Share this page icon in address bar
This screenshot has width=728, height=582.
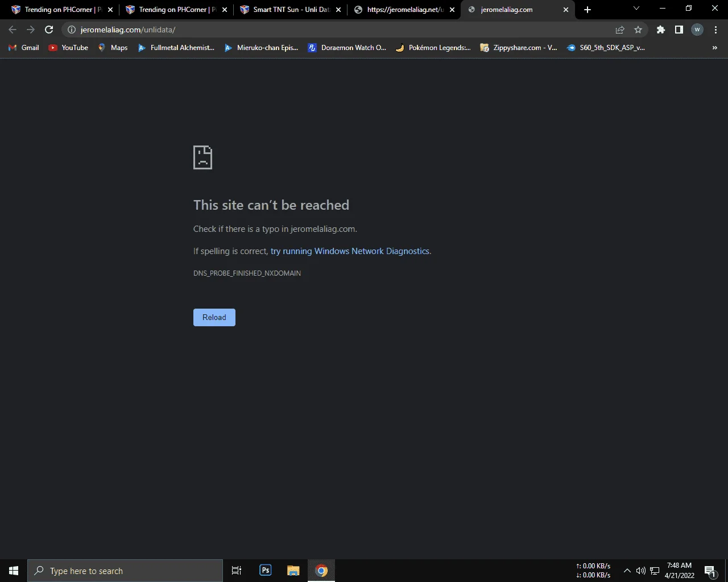point(620,30)
